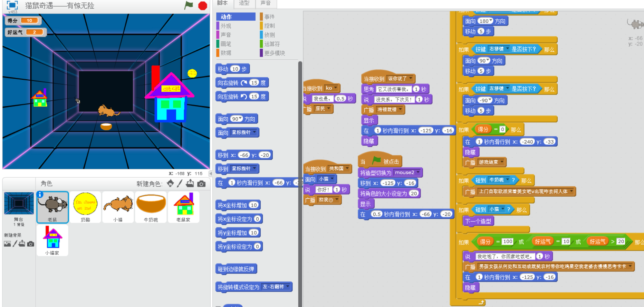Select the 控制 block category
This screenshot has width=644, height=307.
pos(269,26)
